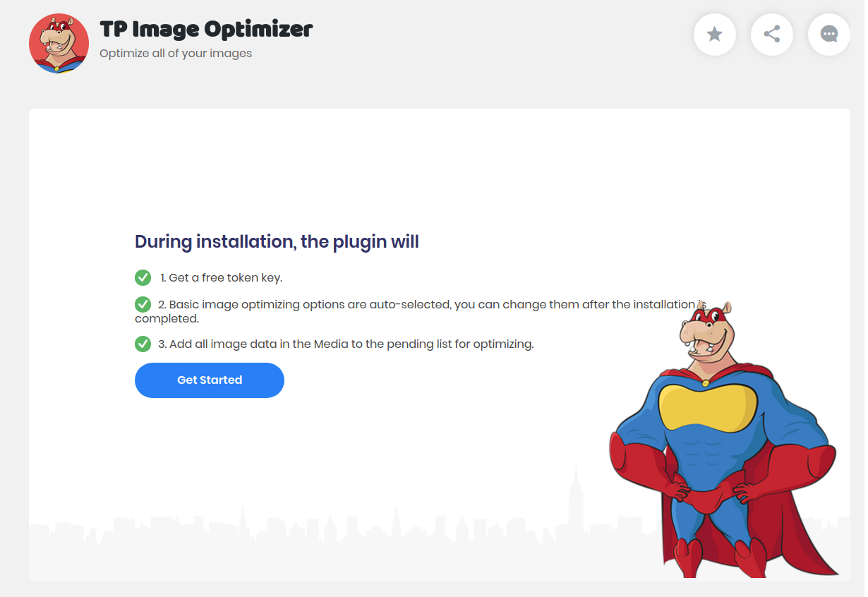Click the 'Optimize all of your images' subtitle
Image resolution: width=868 pixels, height=597 pixels.
click(176, 54)
